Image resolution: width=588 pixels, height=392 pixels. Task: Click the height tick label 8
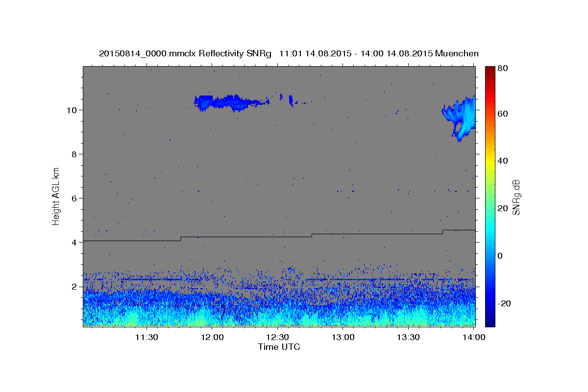pos(74,154)
